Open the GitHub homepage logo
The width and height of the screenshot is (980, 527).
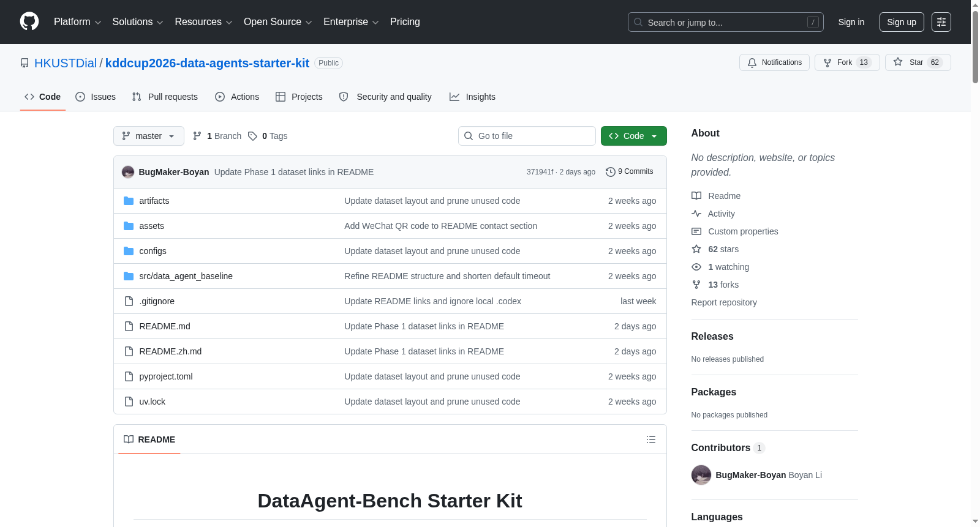(29, 22)
